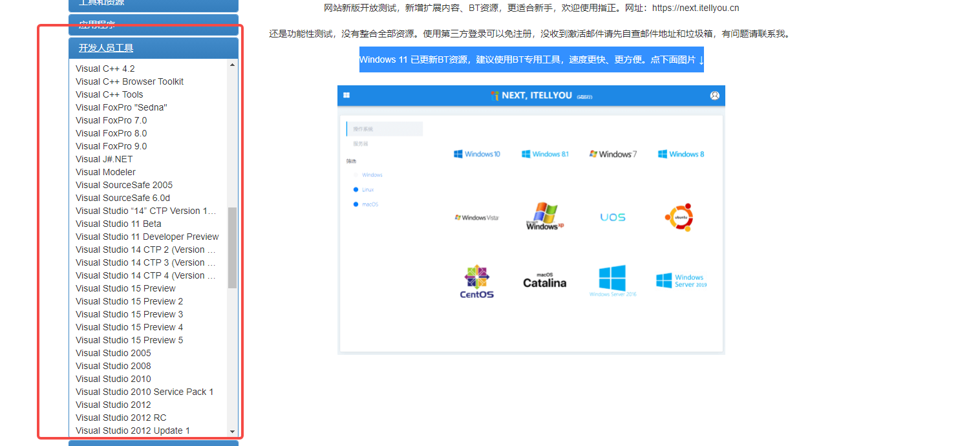Choose plain Visual Studio 2010 entry
The image size is (980, 446).
113,379
